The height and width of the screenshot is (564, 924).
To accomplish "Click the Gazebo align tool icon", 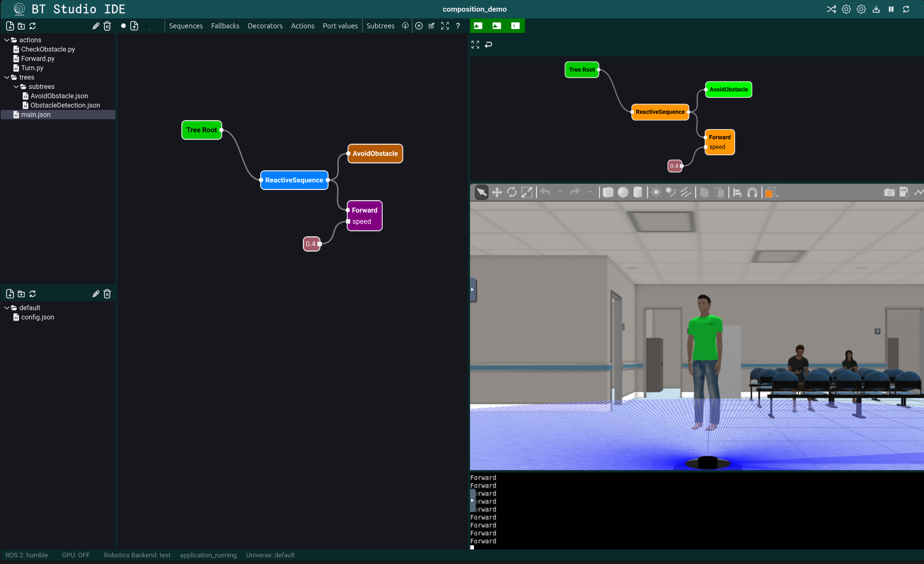I will pos(737,192).
